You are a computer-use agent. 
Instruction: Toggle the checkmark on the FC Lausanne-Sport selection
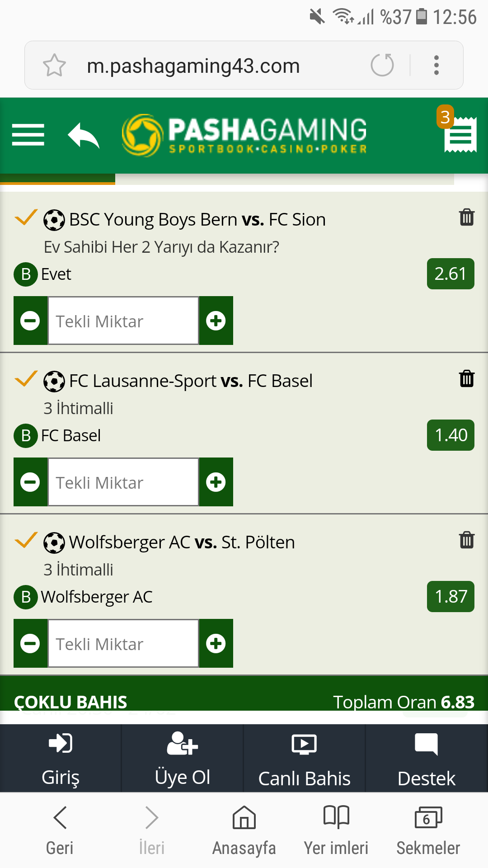pyautogui.click(x=26, y=379)
